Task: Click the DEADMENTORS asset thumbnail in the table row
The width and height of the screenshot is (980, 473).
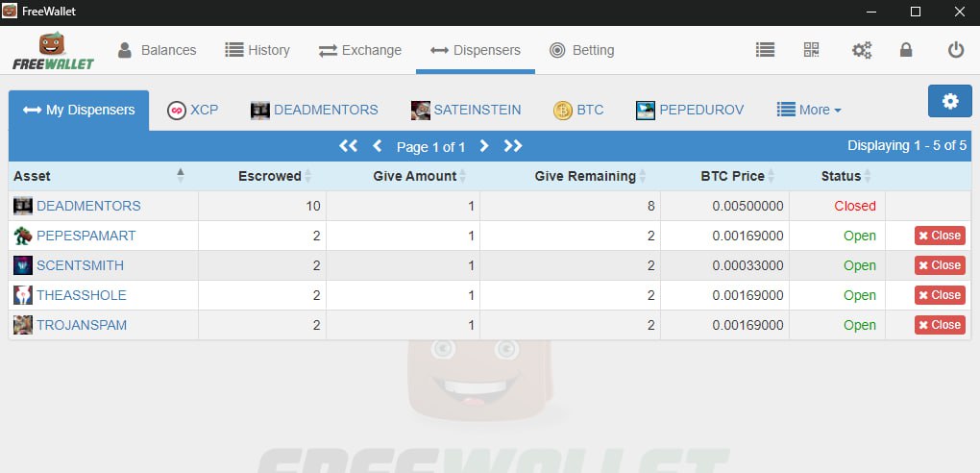Action: click(23, 206)
